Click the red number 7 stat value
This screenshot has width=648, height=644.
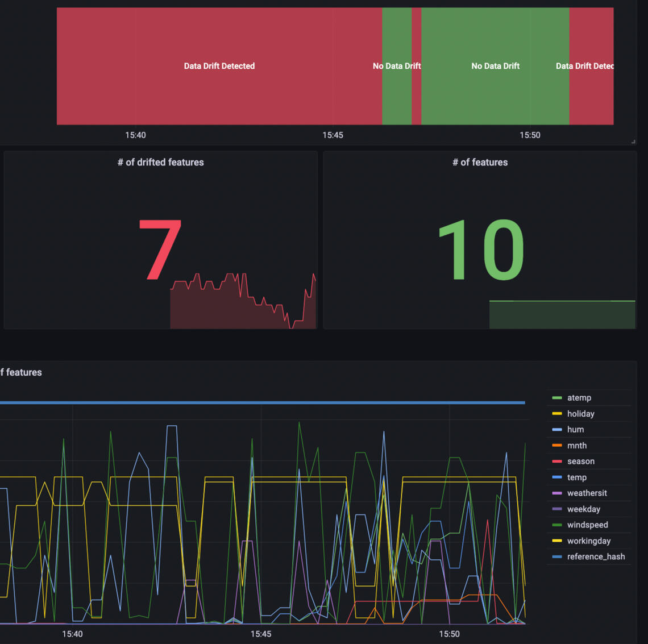coord(160,250)
